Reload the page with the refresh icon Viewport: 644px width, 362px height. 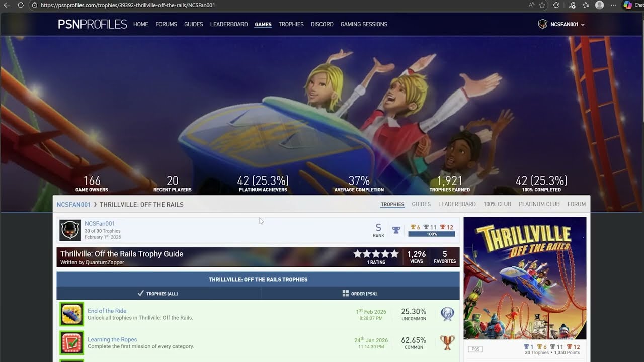coord(21,5)
